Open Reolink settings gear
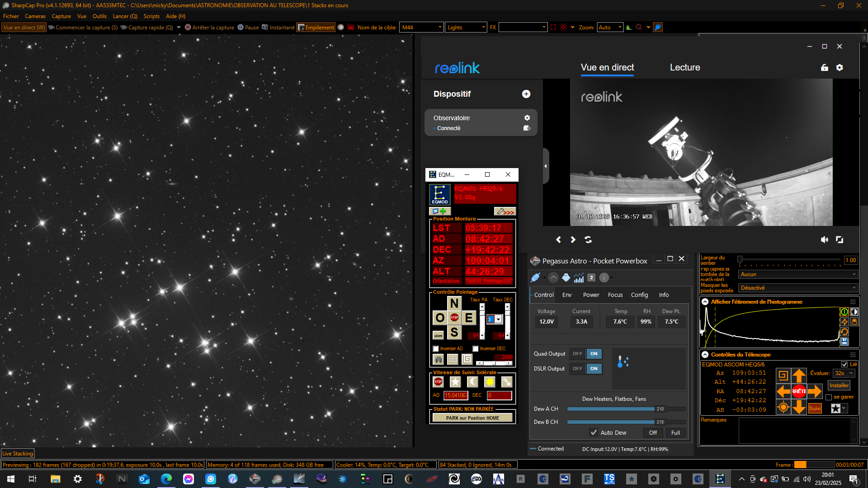 840,67
